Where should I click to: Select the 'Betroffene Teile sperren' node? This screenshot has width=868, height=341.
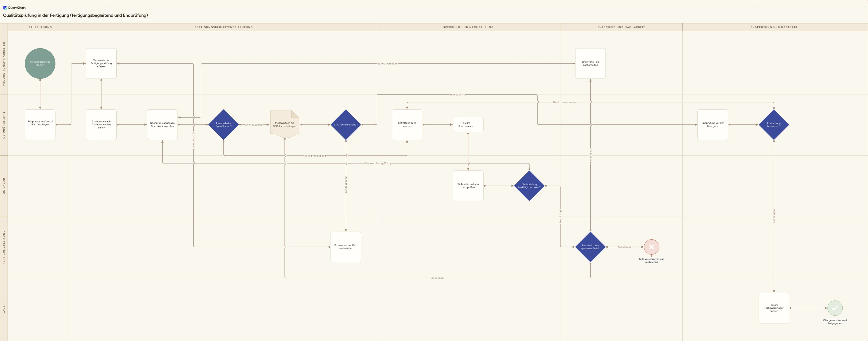(407, 125)
